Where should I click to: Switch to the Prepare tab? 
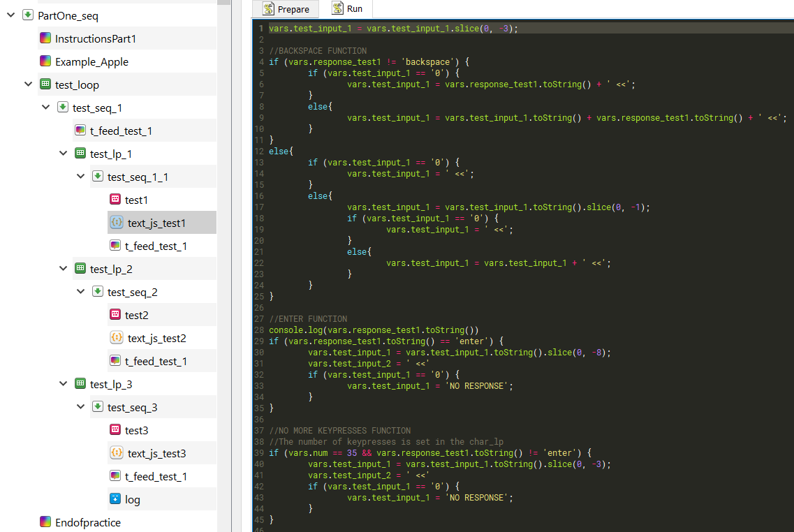pos(286,9)
